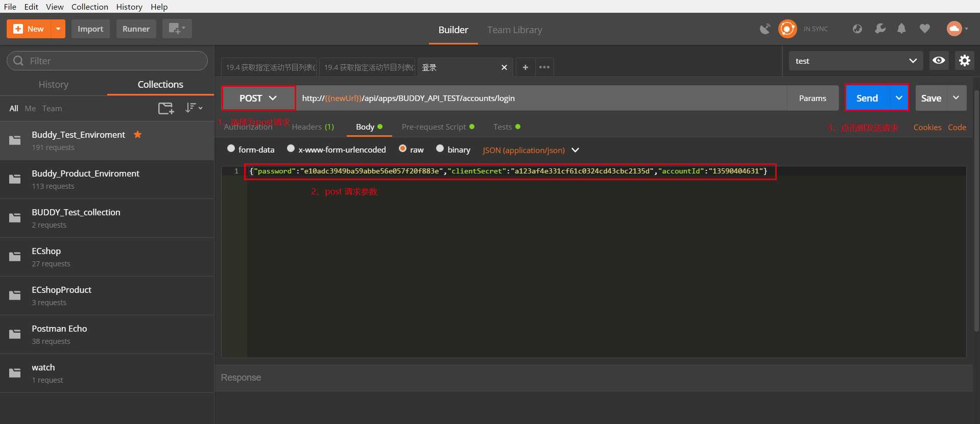Open the POST method dropdown
The width and height of the screenshot is (980, 424).
click(x=258, y=98)
